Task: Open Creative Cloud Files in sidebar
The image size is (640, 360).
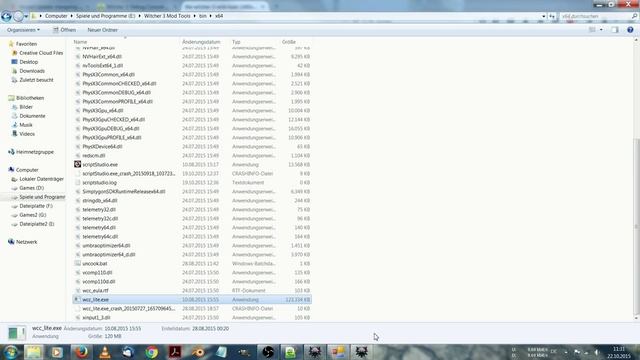Action: (41, 53)
